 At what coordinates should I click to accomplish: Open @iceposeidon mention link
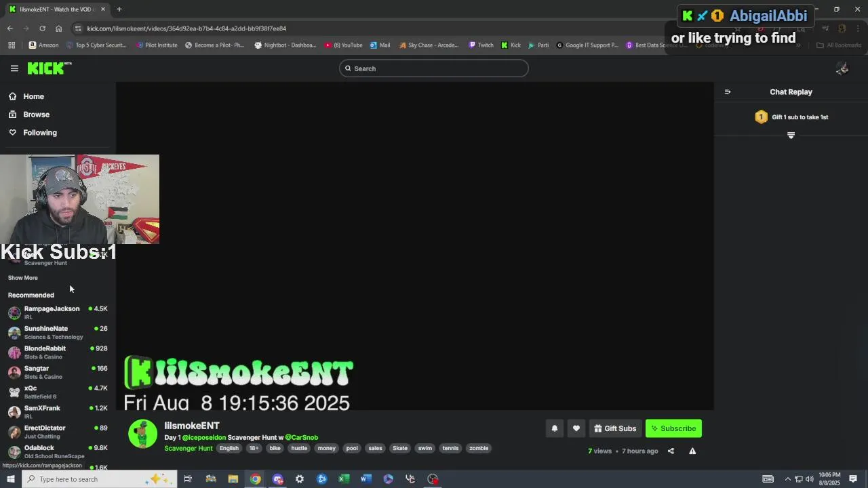(x=204, y=438)
